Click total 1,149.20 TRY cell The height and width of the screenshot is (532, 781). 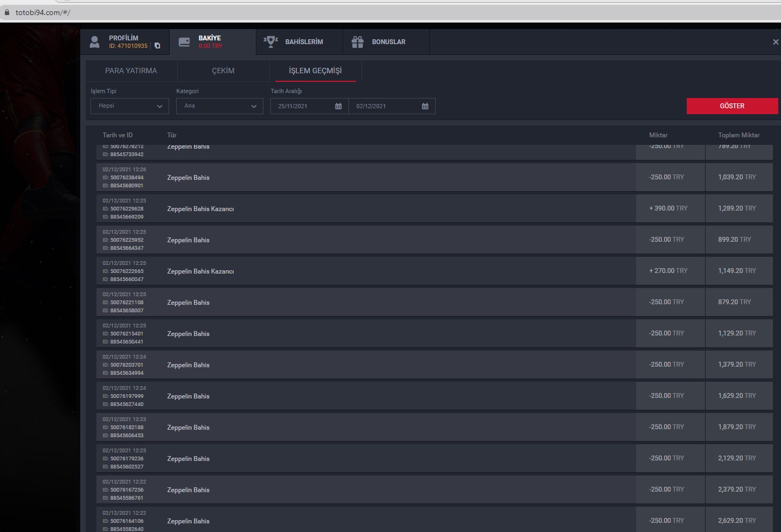pyautogui.click(x=738, y=271)
